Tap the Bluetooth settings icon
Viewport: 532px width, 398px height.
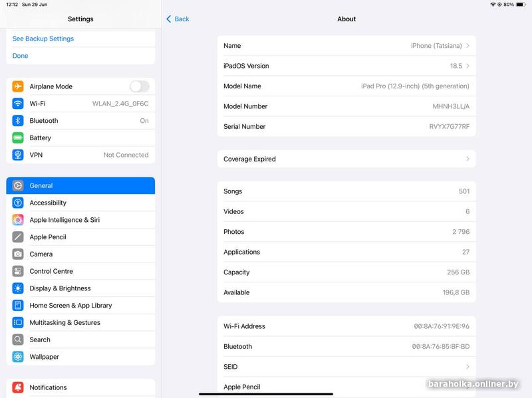tap(18, 120)
